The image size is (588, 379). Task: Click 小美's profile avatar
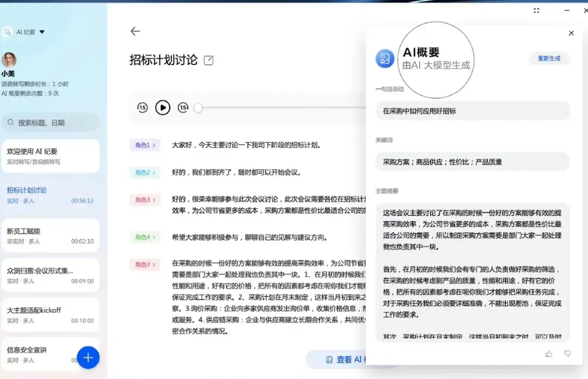[9, 60]
